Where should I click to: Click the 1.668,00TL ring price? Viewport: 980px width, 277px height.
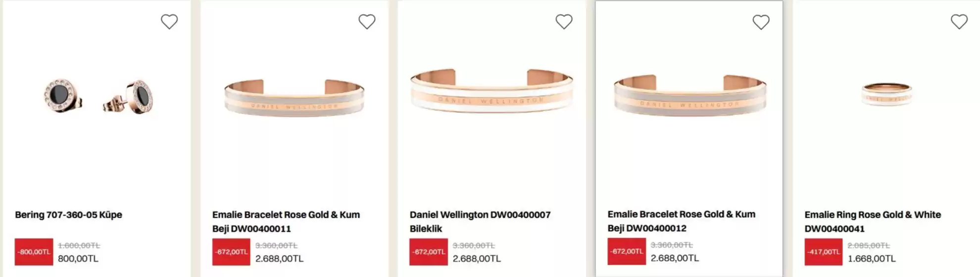872,259
